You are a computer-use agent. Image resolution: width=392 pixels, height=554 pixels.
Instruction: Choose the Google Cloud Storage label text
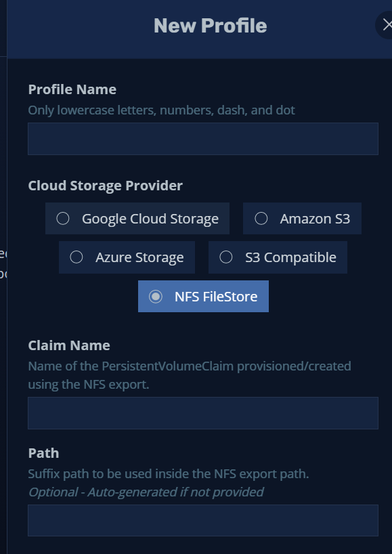pos(150,219)
